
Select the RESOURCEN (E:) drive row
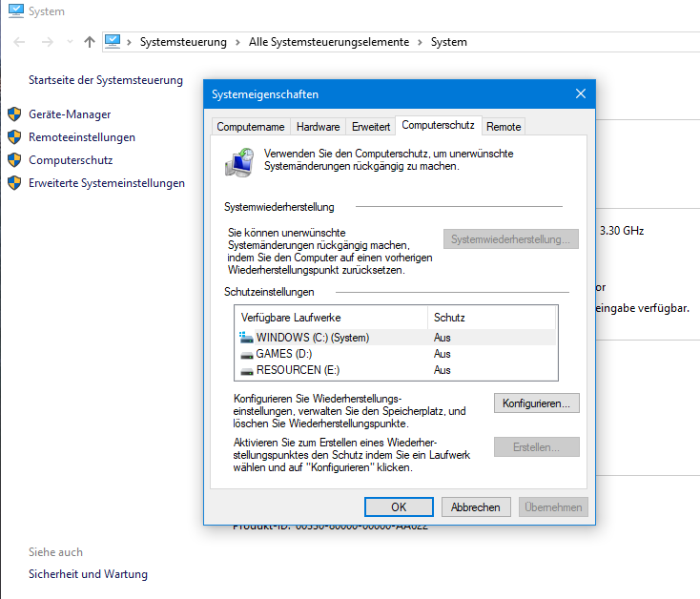pyautogui.click(x=396, y=370)
